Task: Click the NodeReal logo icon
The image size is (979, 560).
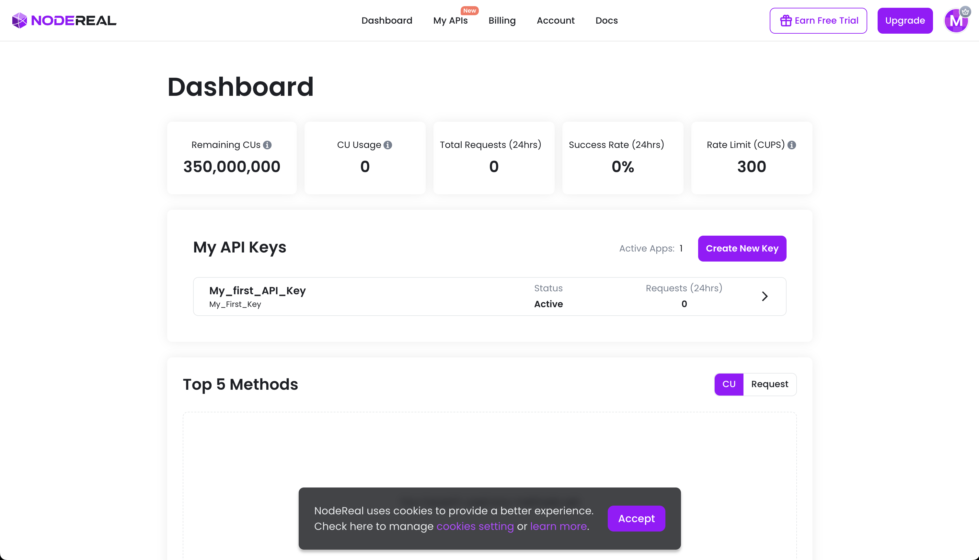Action: coord(19,20)
